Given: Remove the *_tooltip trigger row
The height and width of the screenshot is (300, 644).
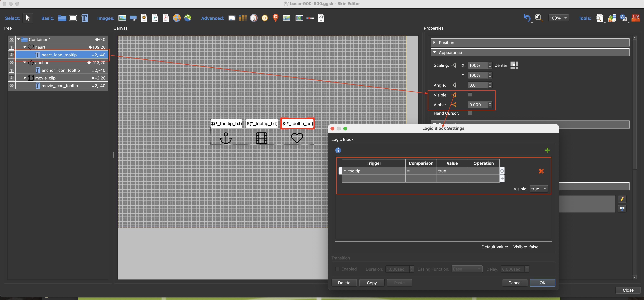Looking at the screenshot, I should point(502,171).
